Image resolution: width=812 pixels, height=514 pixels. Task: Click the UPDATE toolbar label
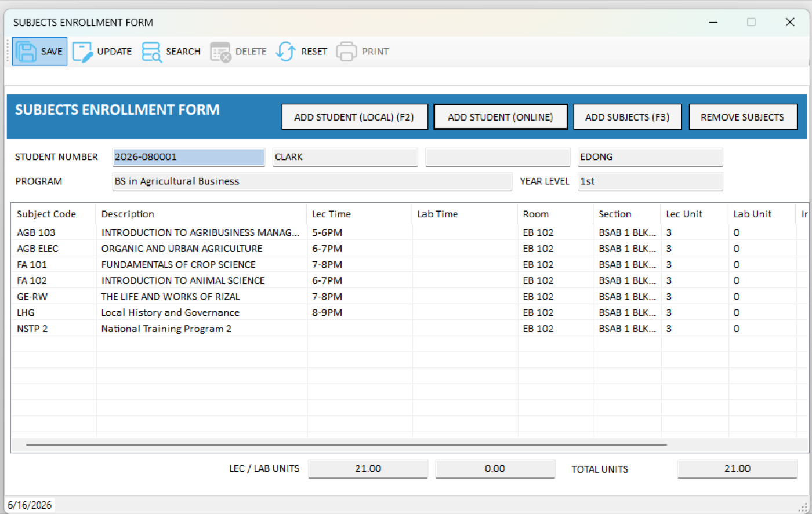[114, 52]
